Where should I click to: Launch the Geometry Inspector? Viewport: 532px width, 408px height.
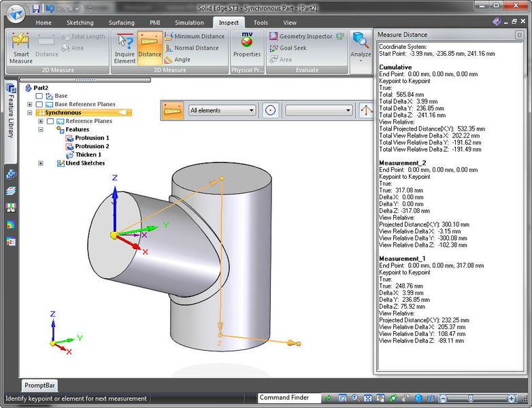(301, 36)
